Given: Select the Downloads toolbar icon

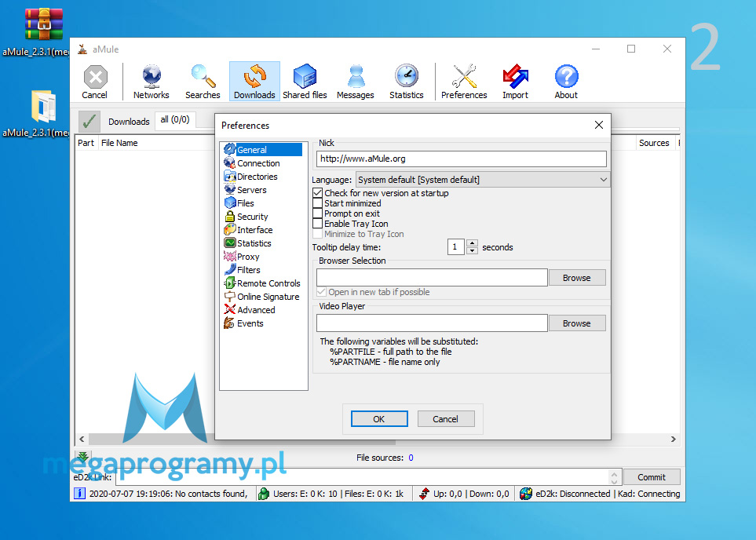Looking at the screenshot, I should (254, 82).
